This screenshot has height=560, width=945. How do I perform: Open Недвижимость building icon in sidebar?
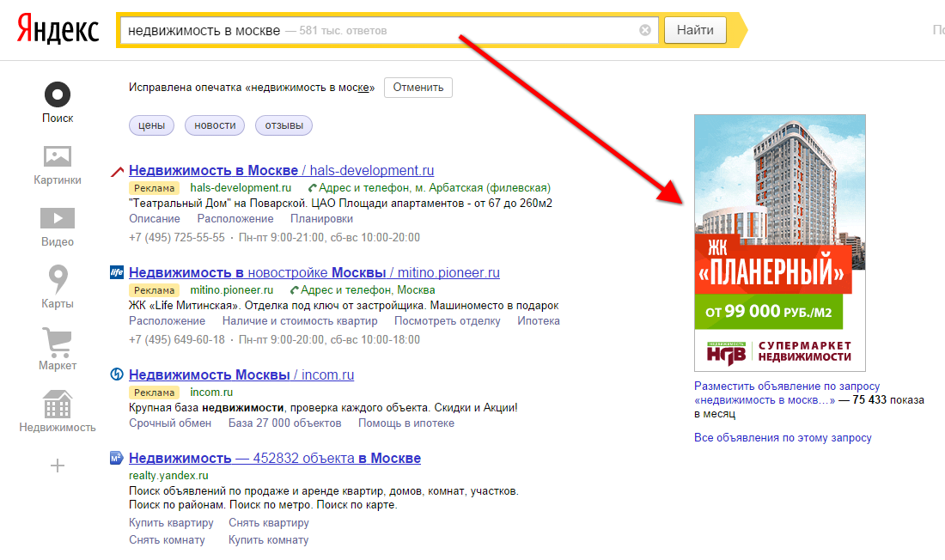pyautogui.click(x=58, y=404)
